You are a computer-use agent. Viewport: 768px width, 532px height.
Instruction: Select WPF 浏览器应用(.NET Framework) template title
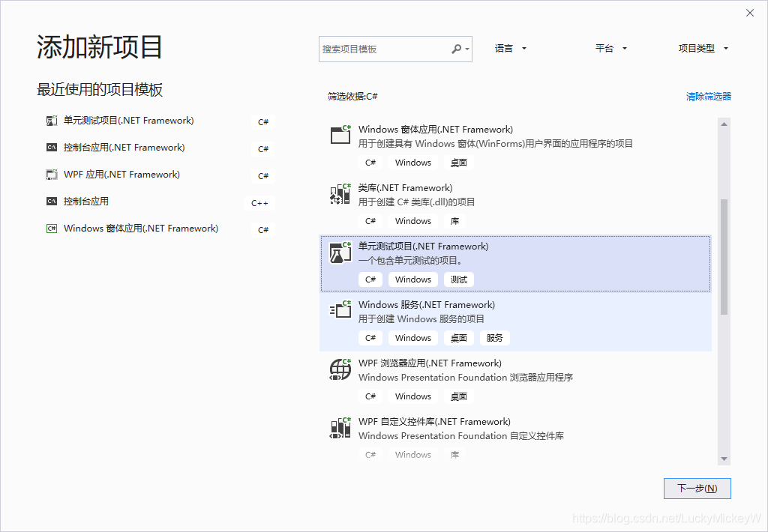point(430,363)
